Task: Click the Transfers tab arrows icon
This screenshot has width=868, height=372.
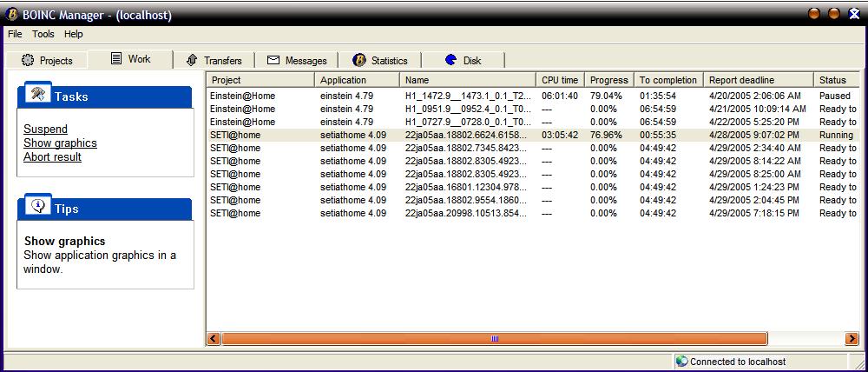Action: point(192,60)
